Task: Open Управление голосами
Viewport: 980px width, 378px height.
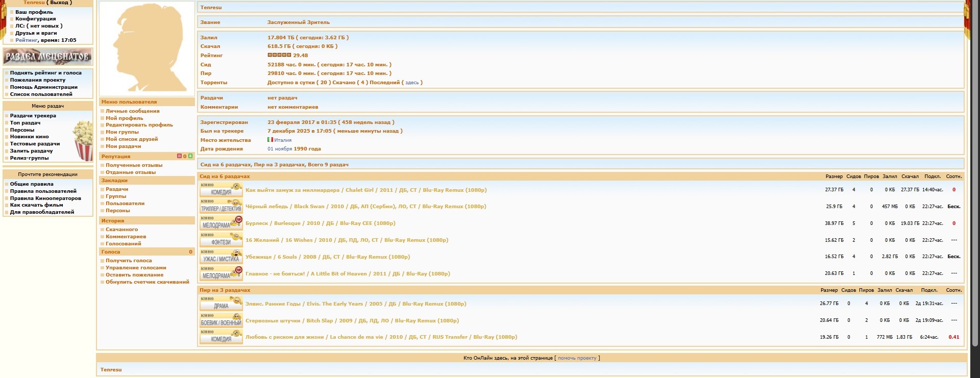Action: pos(136,268)
